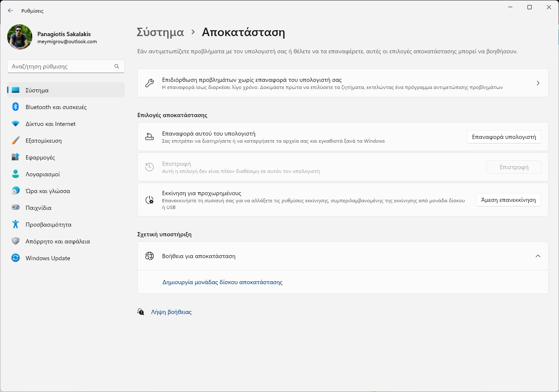Go back using the back arrow
This screenshot has width=559, height=392.
pos(10,11)
